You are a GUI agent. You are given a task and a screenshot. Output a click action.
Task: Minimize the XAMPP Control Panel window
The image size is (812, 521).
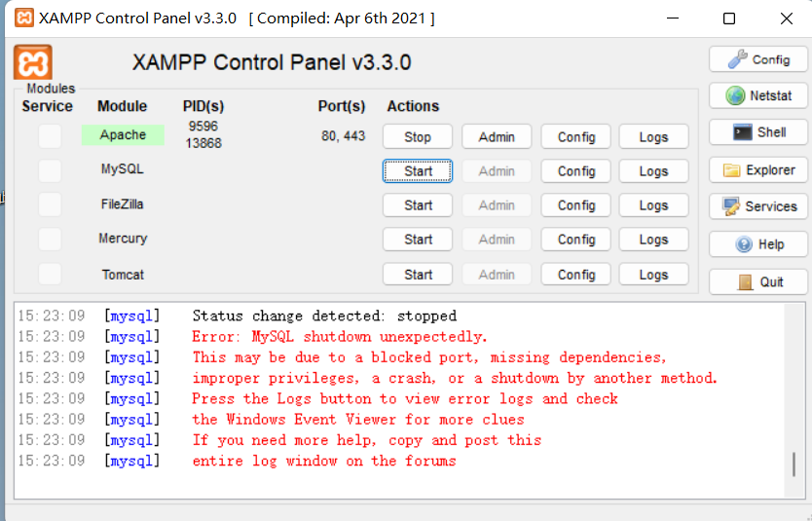[x=673, y=19]
